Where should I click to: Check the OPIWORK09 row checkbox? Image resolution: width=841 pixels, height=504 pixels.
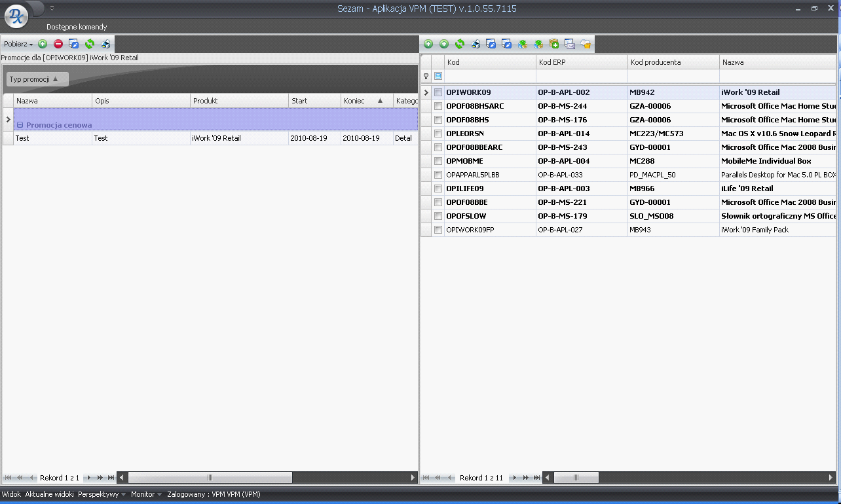(438, 92)
